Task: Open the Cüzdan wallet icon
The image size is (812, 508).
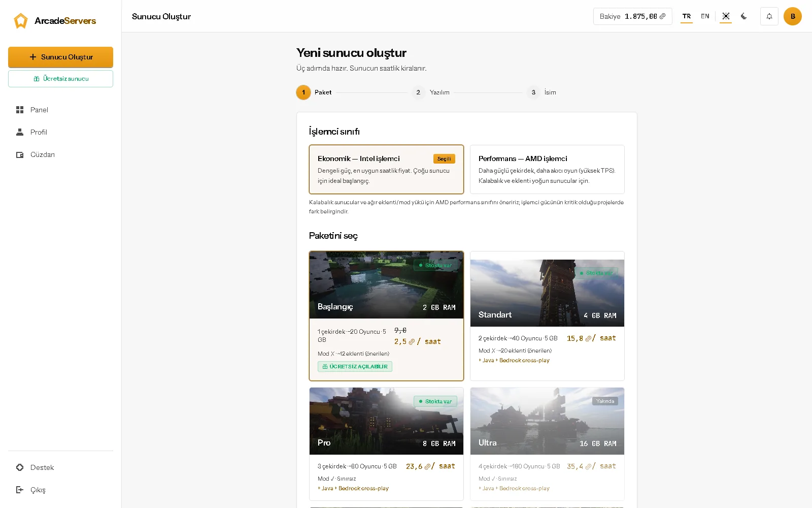Action: 20,154
